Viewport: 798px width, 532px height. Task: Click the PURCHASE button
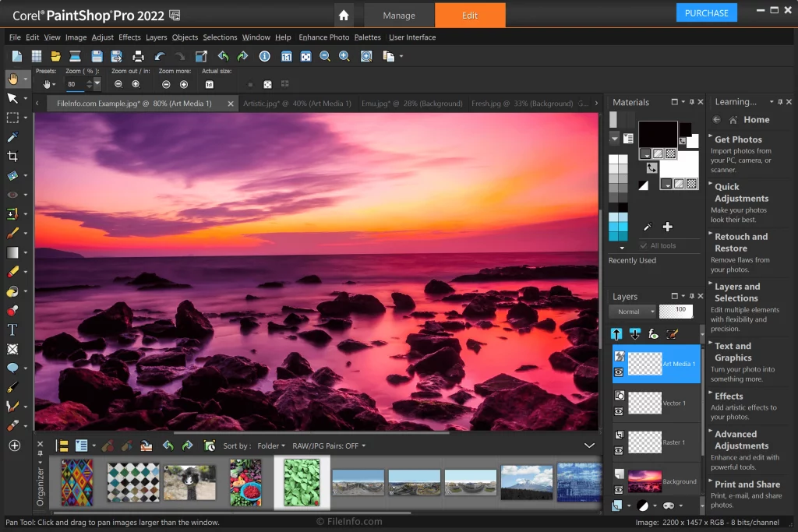coord(705,12)
